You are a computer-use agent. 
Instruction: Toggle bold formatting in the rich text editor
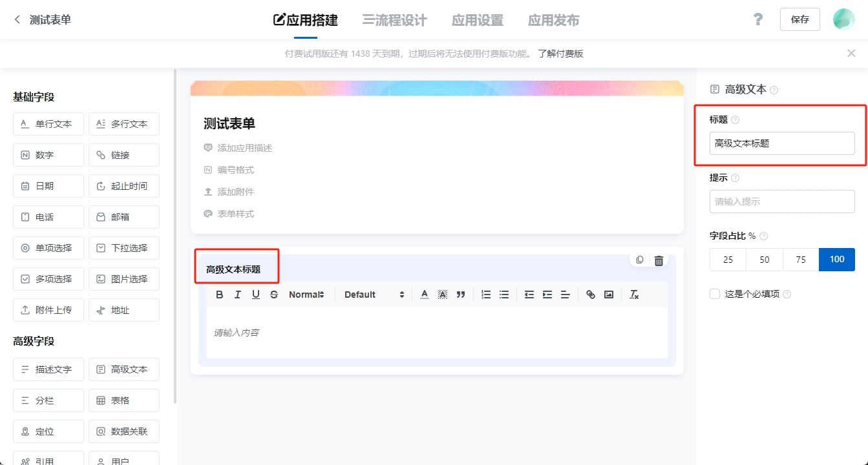coord(220,294)
